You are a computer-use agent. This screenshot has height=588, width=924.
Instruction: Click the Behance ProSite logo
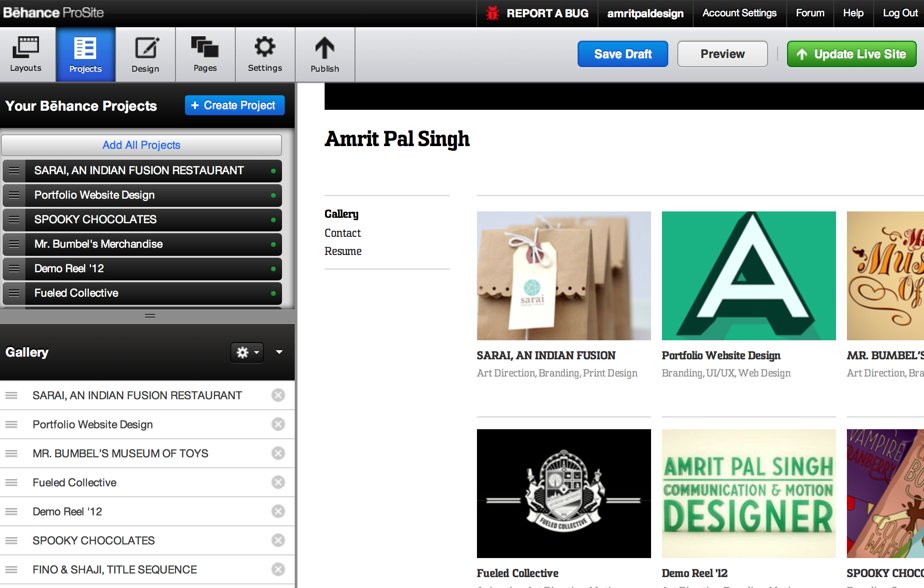53,13
